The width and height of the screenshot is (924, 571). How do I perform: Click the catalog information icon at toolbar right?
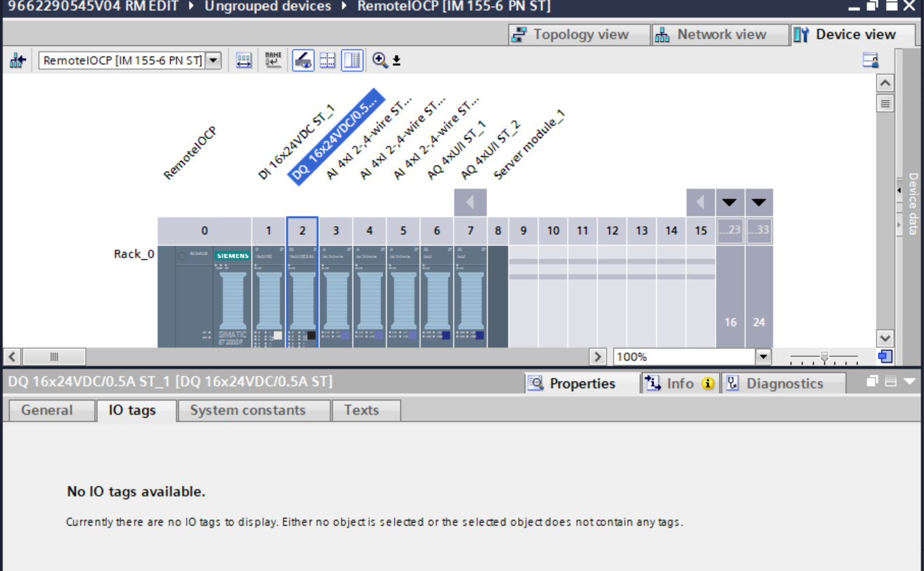pos(870,60)
